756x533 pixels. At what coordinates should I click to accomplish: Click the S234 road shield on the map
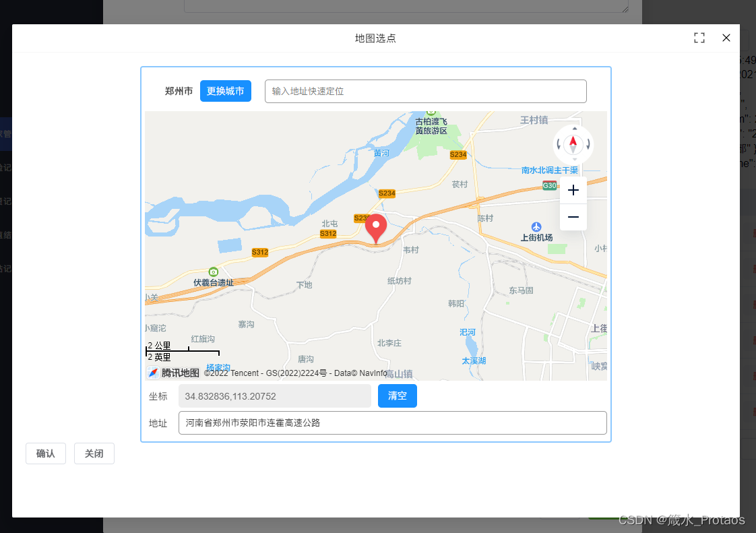pos(458,154)
